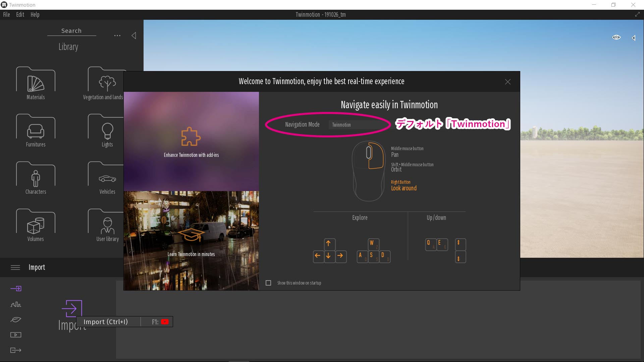
Task: Click the mouse diagram illustration
Action: [368, 171]
